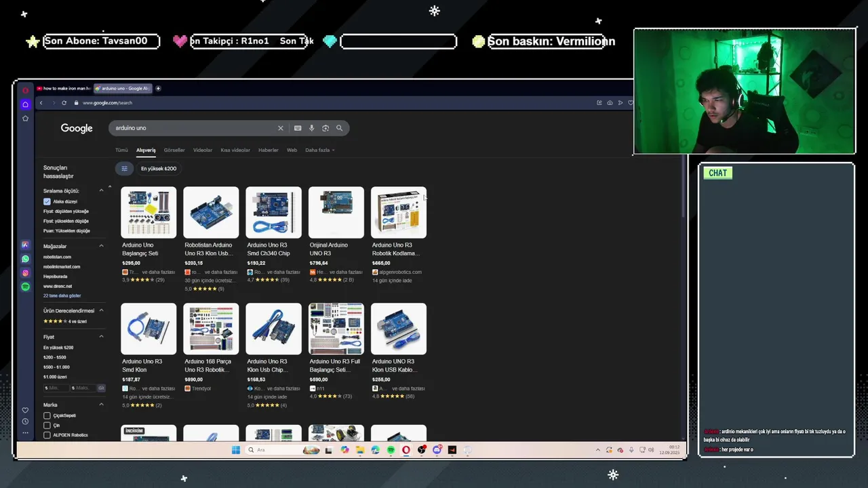Open Spotify from the taskbar

click(391, 450)
